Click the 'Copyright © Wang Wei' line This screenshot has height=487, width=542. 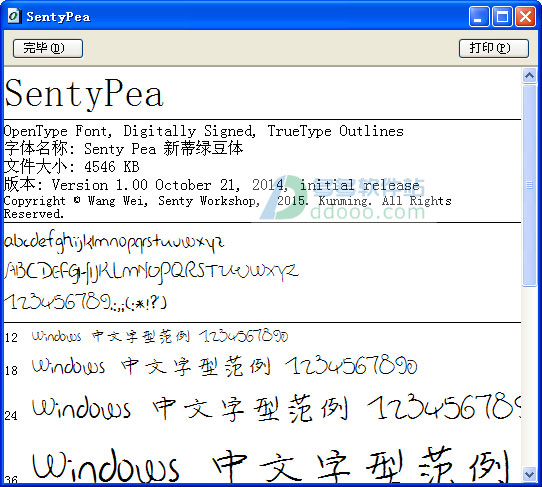(227, 201)
